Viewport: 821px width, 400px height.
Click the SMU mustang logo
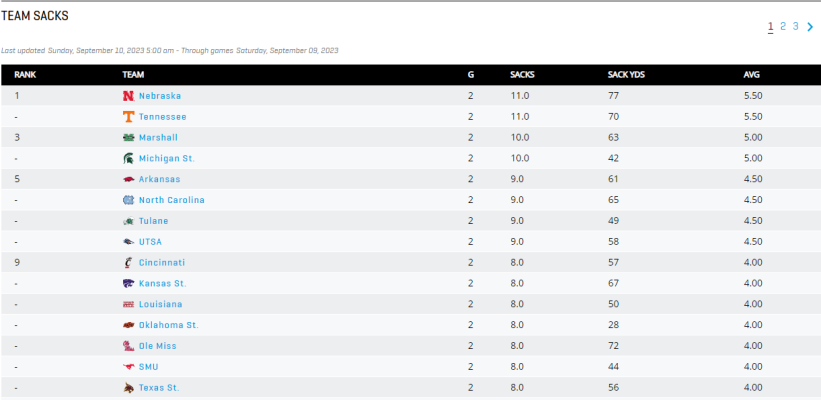(x=128, y=367)
